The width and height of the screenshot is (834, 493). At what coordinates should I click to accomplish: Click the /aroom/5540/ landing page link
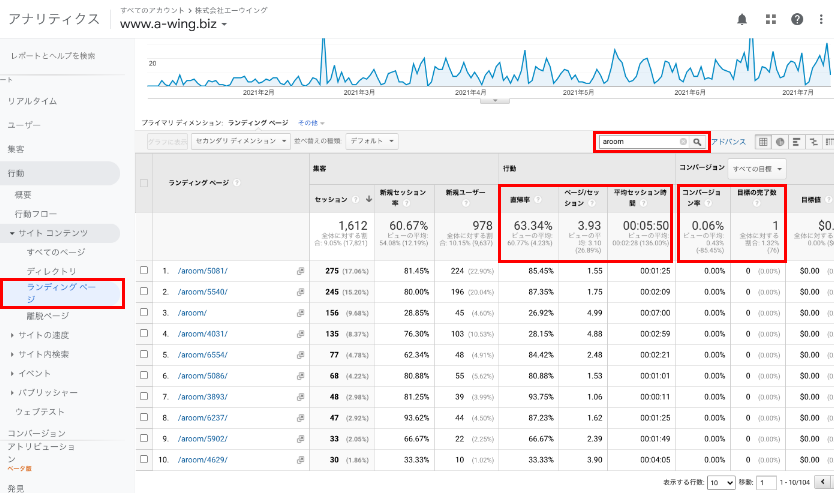pyautogui.click(x=203, y=292)
